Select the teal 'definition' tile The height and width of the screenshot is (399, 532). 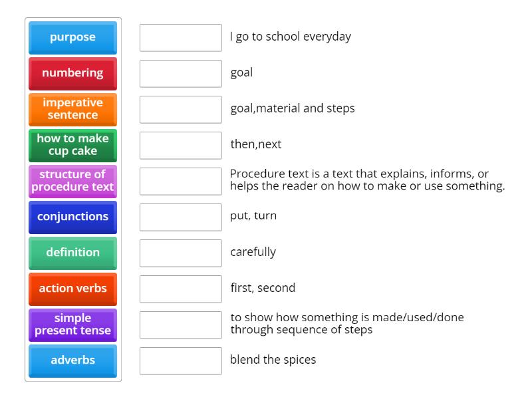pos(72,253)
